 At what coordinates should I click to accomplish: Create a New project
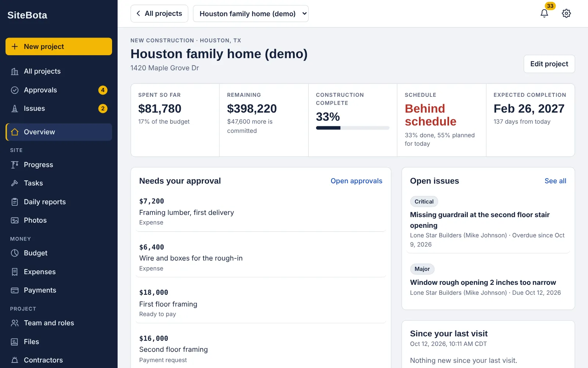(x=59, y=46)
